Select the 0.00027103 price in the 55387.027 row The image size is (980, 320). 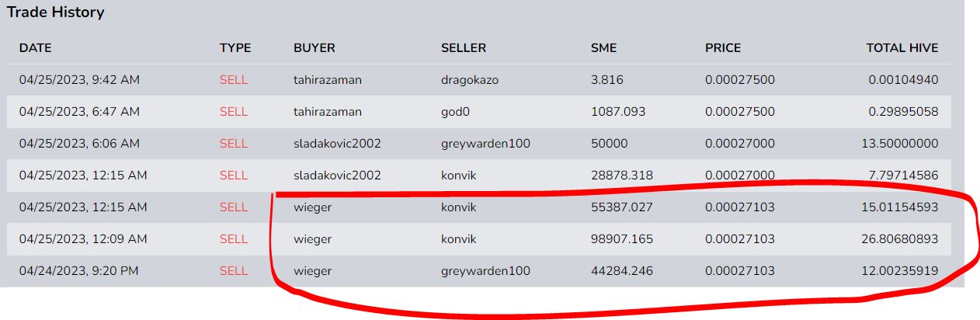pyautogui.click(x=740, y=207)
